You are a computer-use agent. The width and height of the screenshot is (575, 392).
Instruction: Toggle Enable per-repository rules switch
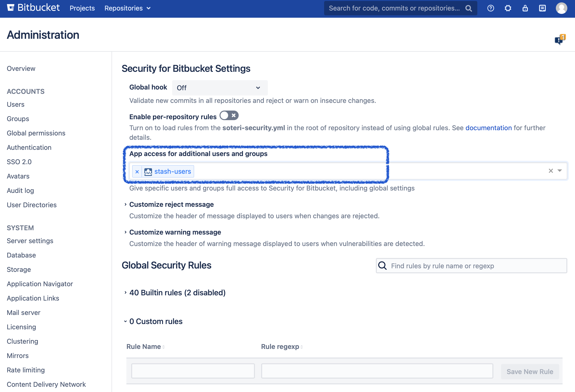click(x=229, y=116)
